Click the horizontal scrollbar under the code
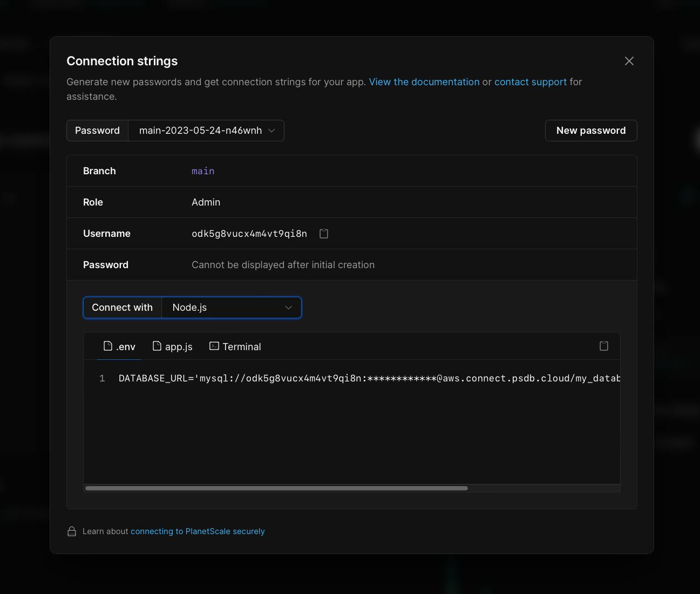700x594 pixels. [x=276, y=488]
